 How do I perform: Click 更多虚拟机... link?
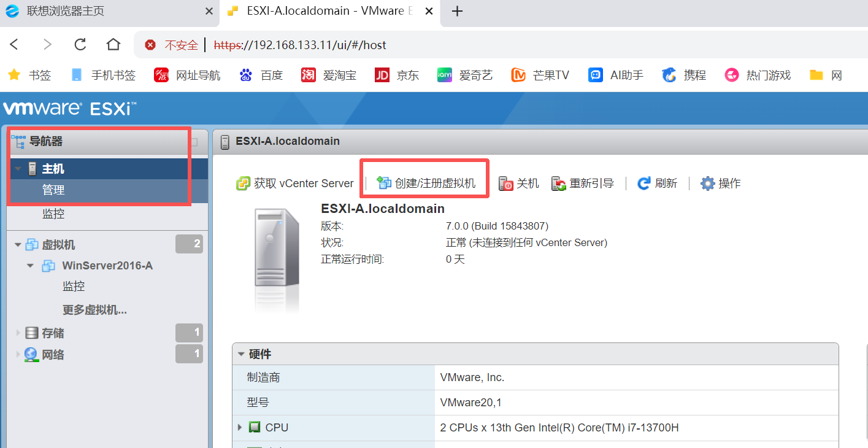(x=94, y=310)
